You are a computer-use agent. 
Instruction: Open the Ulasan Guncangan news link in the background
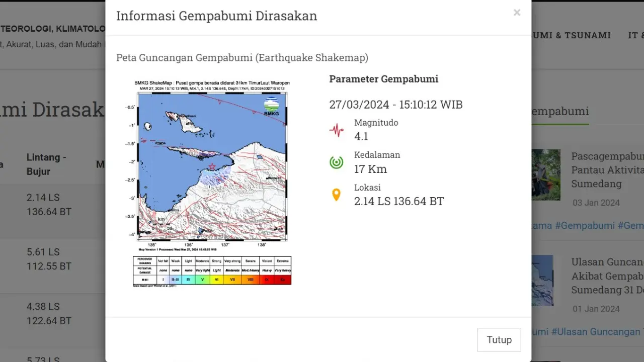pyautogui.click(x=607, y=276)
